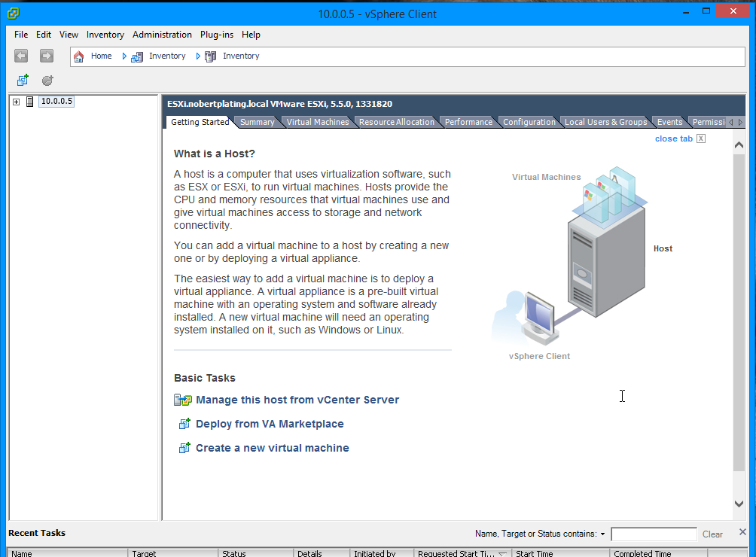Viewport: 756px width, 557px height.
Task: Click the back navigation arrow icon
Action: (20, 55)
